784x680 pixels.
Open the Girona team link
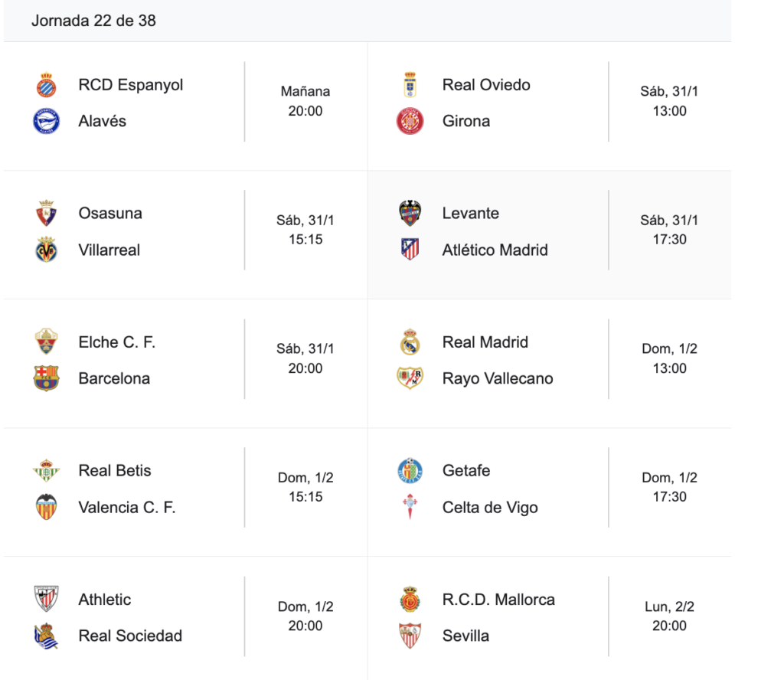(466, 121)
